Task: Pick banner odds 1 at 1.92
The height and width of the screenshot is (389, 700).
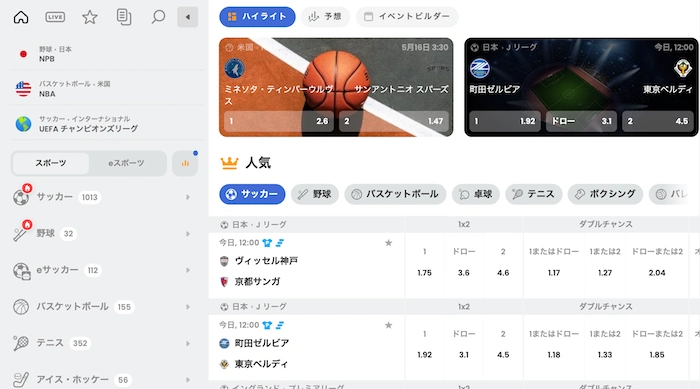Action: (x=505, y=121)
